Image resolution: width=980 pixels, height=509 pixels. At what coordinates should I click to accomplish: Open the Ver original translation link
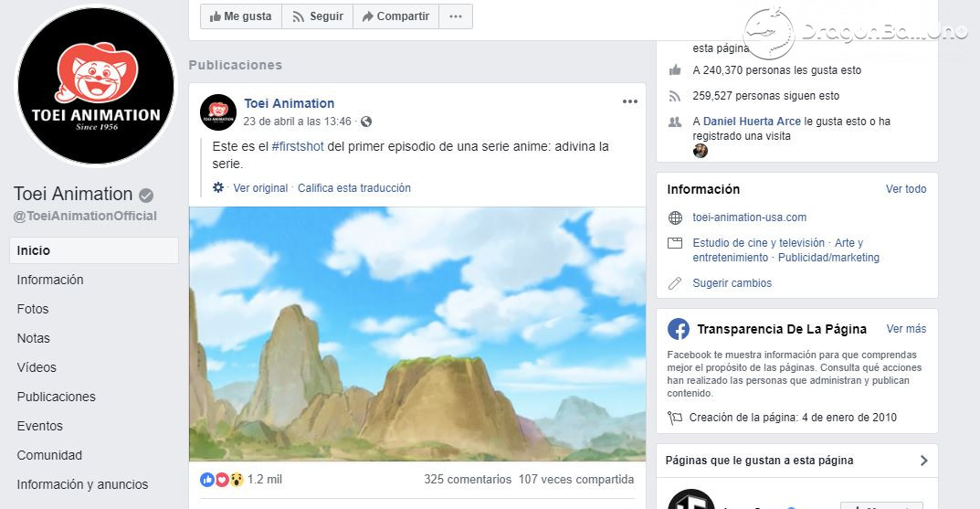tap(260, 187)
